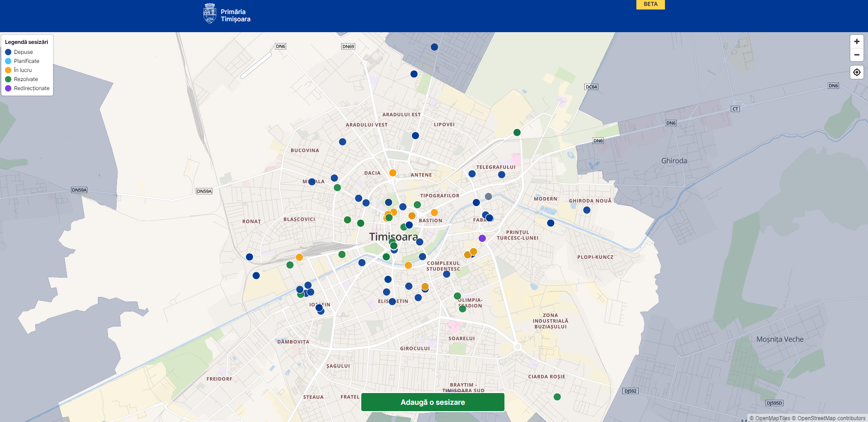Toggle the În lucru legend entry

(23, 70)
